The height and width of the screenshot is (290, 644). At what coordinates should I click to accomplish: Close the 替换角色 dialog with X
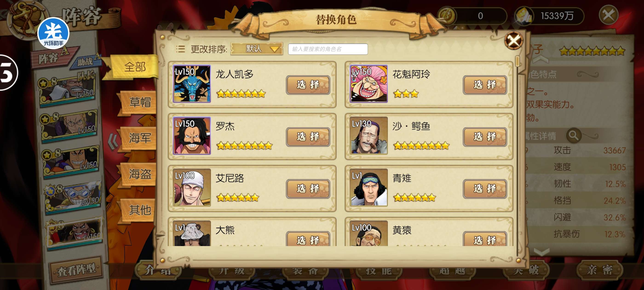pyautogui.click(x=514, y=41)
